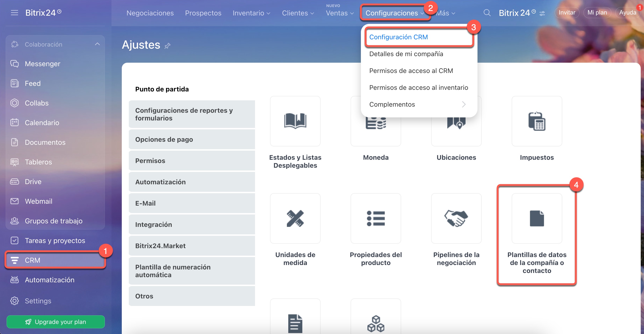Click Upgrade your plan button
The width and height of the screenshot is (644, 334).
[x=56, y=322]
